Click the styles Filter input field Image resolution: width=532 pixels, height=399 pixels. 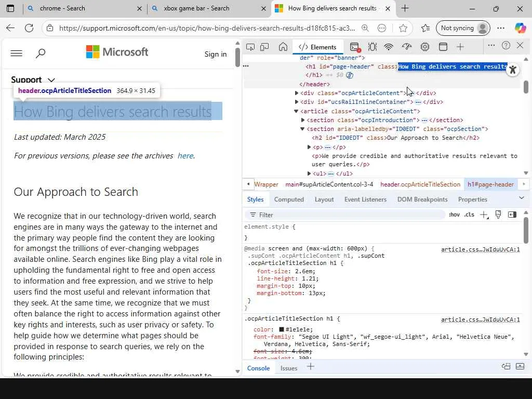[x=348, y=215]
